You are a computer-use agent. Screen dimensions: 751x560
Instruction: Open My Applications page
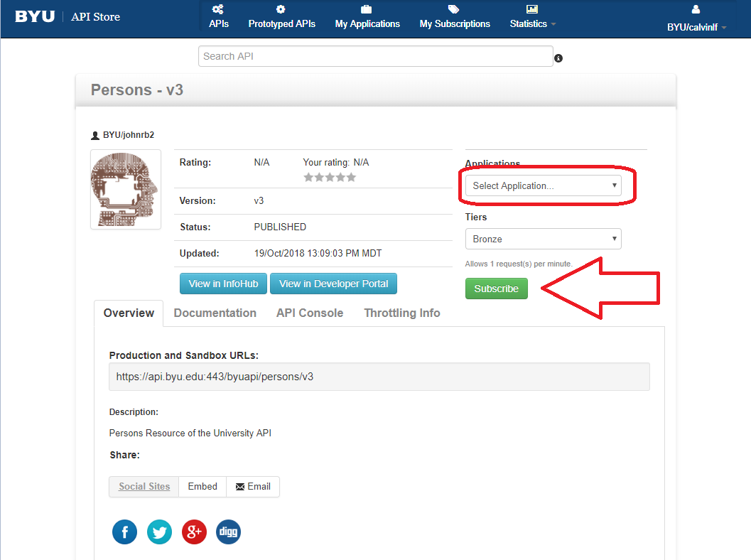[x=367, y=17]
